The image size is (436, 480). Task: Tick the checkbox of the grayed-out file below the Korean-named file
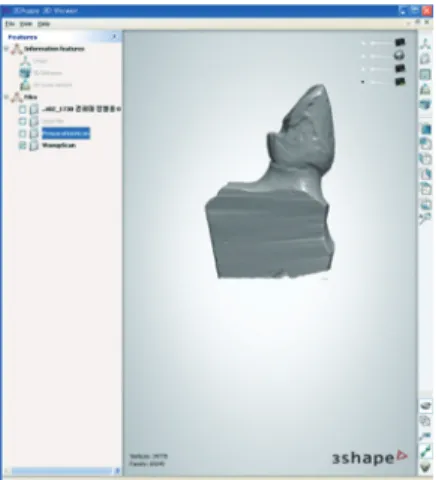point(22,121)
